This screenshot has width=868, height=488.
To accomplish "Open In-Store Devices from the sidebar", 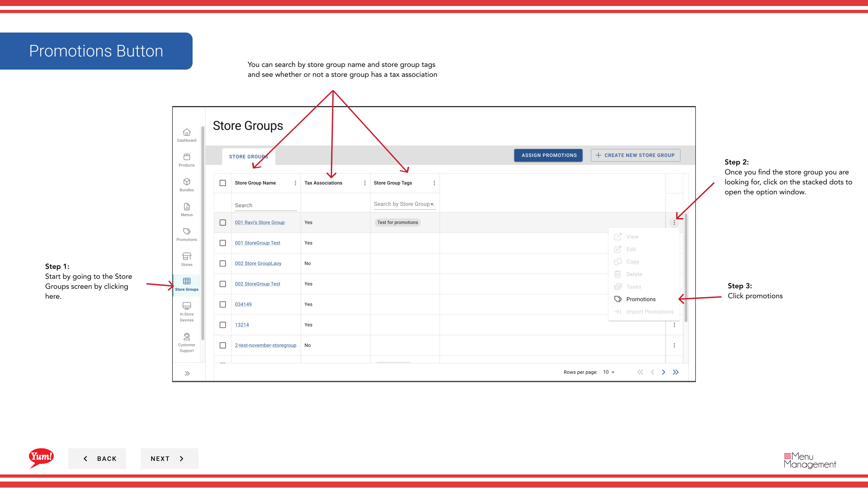I will click(187, 312).
